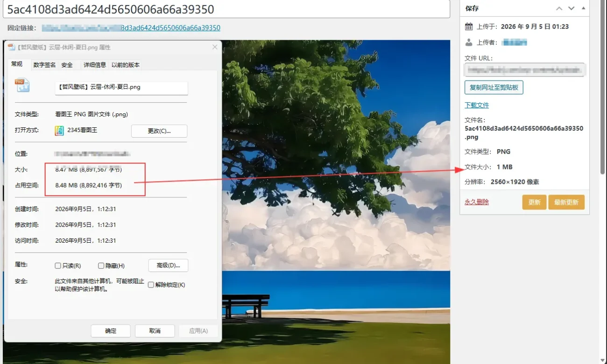Screen dimensions: 607x364
Task: Go to the 详细信息 tab
Action: pyautogui.click(x=95, y=65)
